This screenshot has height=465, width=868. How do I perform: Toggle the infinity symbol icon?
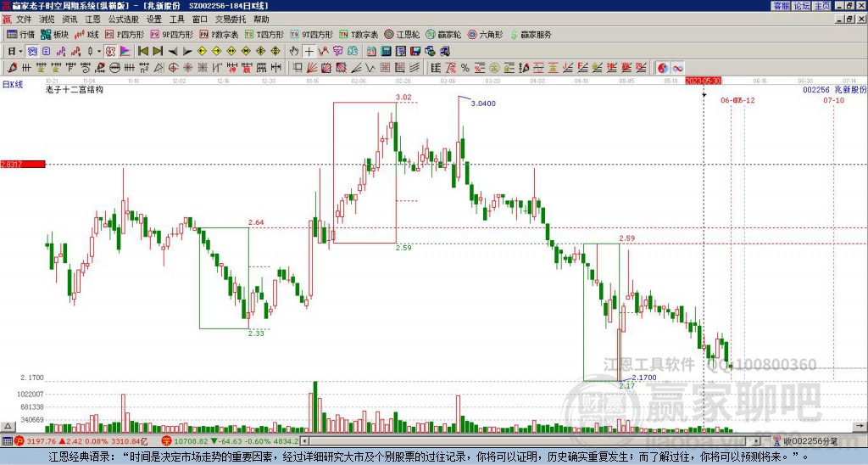coord(677,68)
